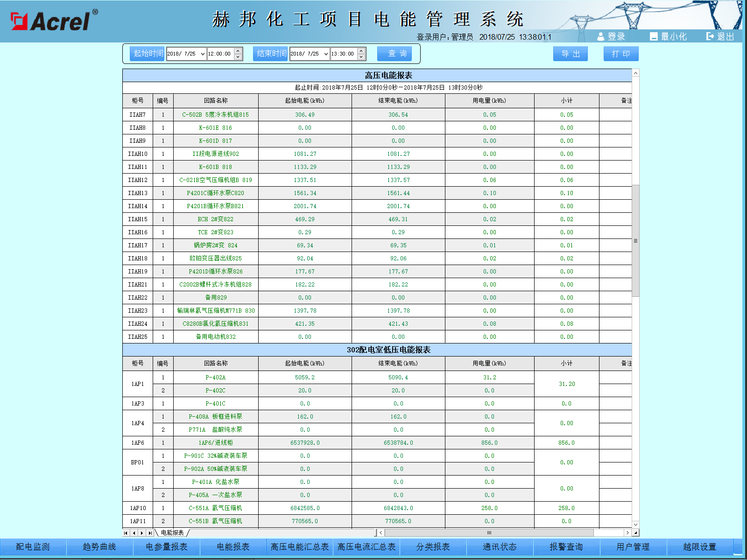Open the 报警查询 alarm query page

(567, 546)
